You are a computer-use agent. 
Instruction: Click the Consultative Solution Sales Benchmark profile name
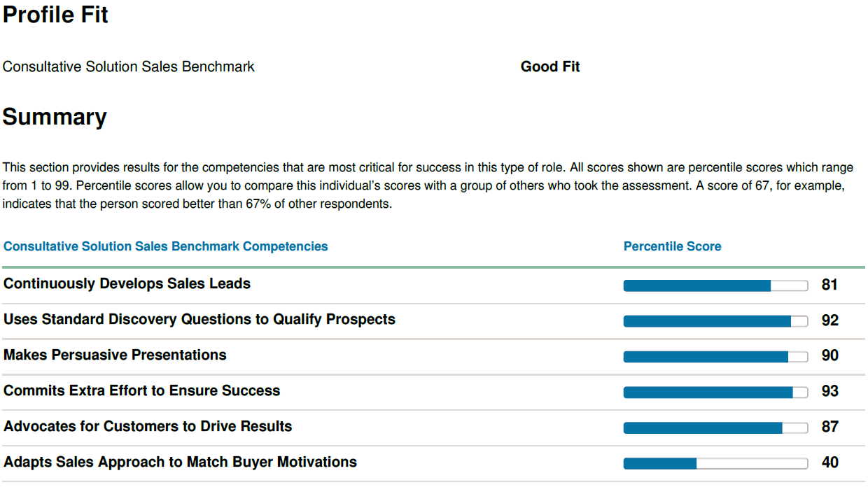(x=129, y=66)
